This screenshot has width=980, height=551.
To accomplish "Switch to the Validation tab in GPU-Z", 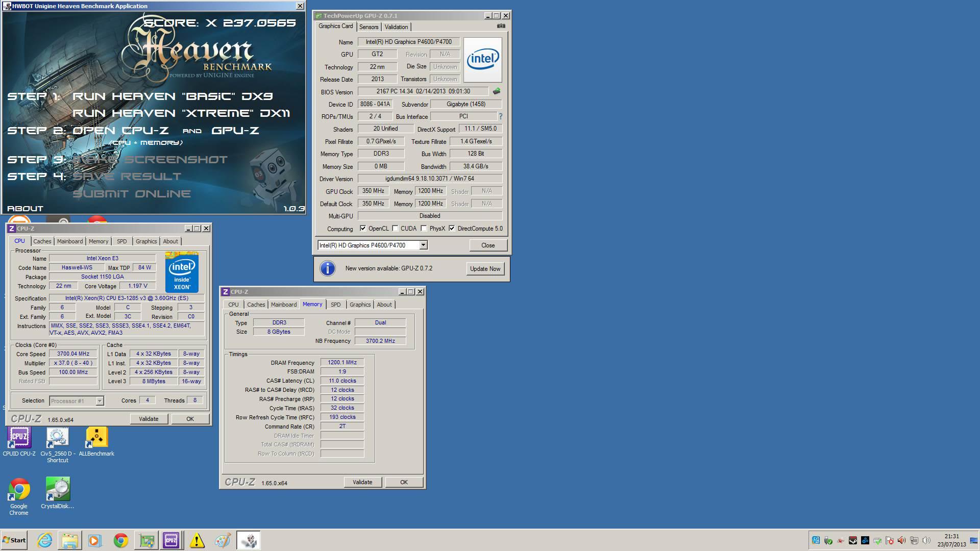I will click(396, 27).
